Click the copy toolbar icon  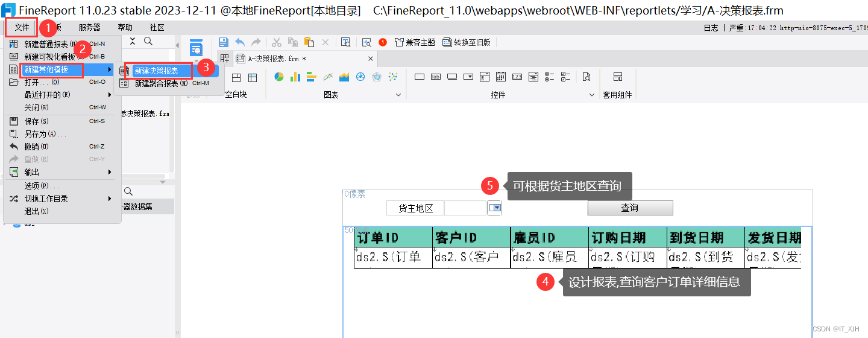pos(293,42)
